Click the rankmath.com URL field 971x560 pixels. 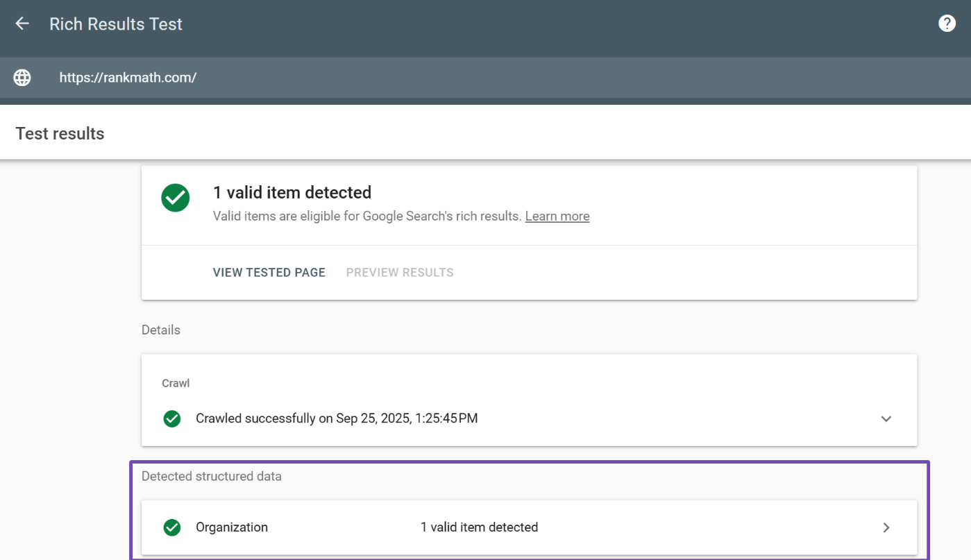128,78
